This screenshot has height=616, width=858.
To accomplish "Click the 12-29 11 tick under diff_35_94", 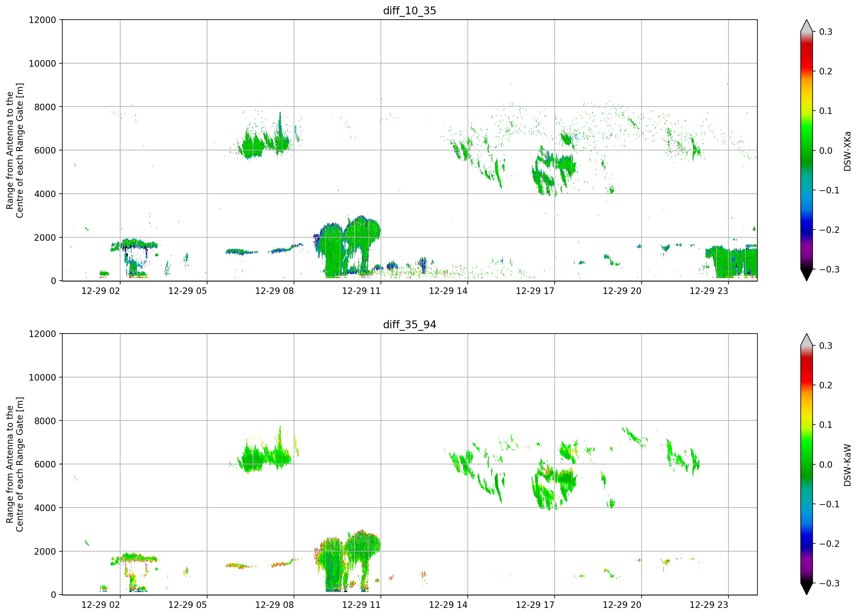I will click(x=361, y=605).
